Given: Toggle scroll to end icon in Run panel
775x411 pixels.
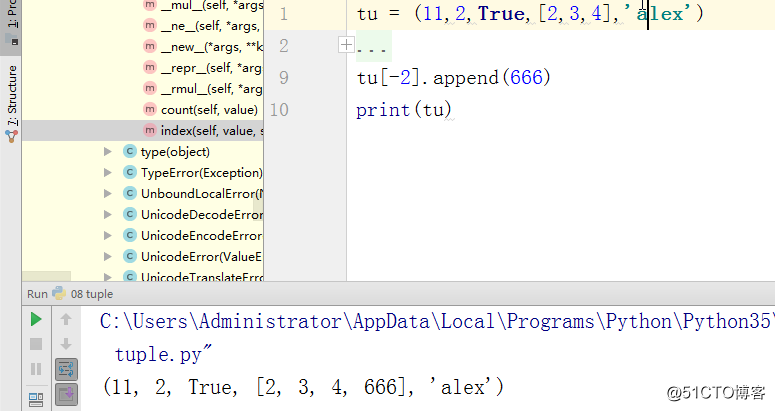Looking at the screenshot, I should click(66, 394).
